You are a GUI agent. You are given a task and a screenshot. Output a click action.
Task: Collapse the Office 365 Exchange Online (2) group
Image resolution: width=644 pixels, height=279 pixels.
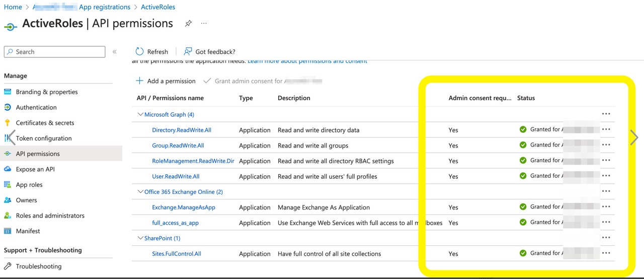coord(140,192)
